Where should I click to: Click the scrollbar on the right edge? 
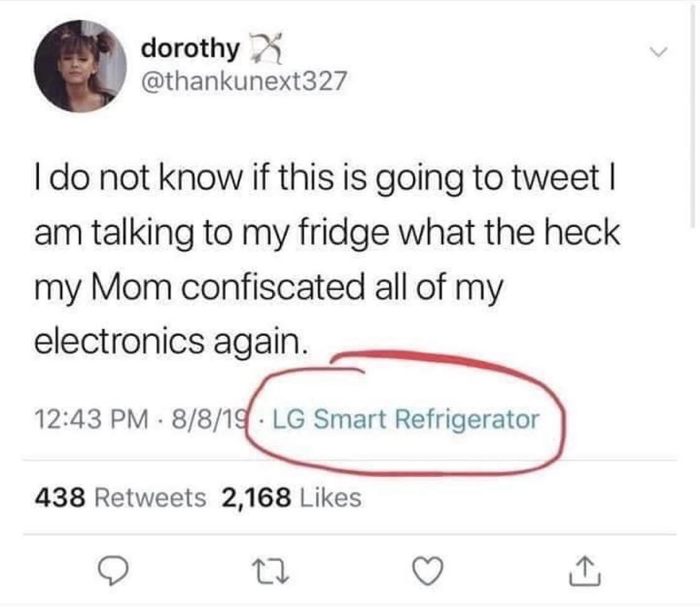pos(693,116)
